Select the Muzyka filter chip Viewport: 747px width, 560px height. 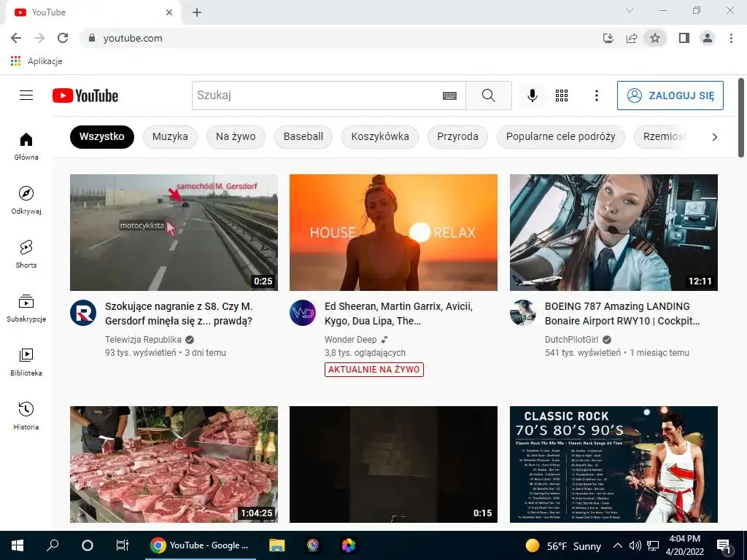(170, 136)
